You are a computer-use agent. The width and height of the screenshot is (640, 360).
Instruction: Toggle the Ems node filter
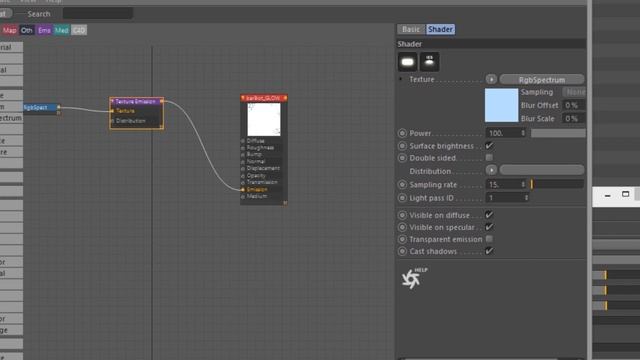pos(44,30)
